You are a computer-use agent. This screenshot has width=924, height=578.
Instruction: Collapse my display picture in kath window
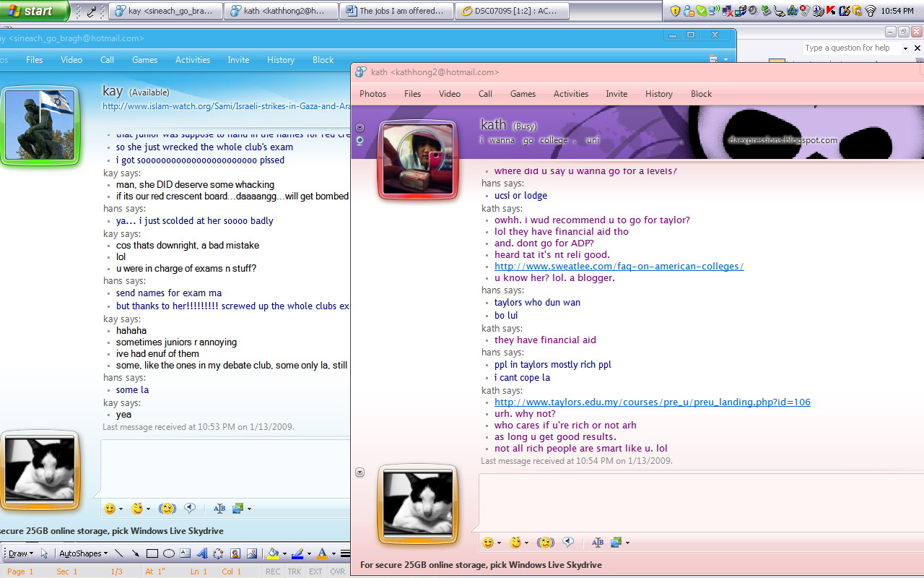360,473
